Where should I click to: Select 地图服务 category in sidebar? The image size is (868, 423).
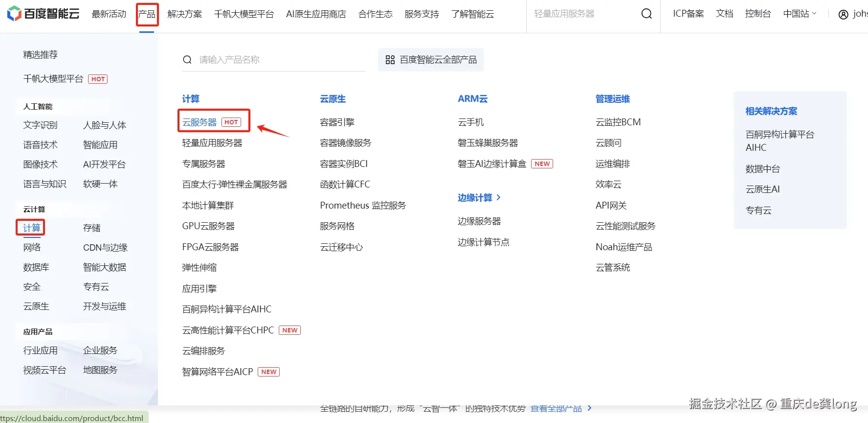[x=100, y=370]
